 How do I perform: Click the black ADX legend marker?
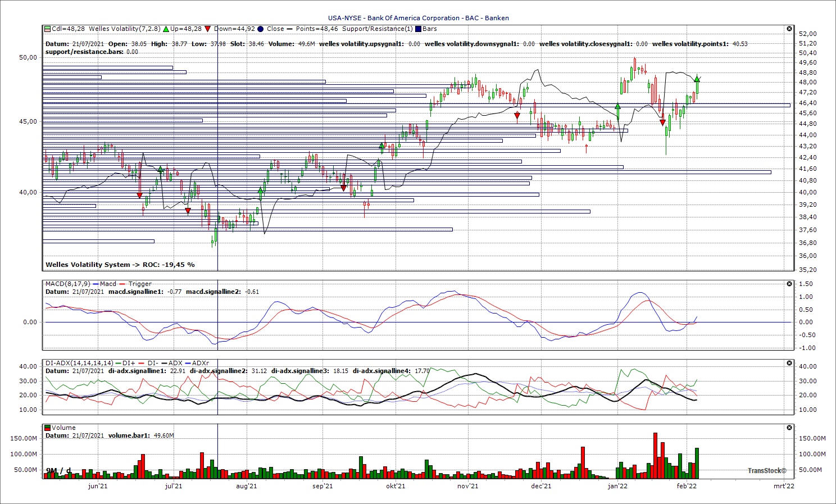163,363
